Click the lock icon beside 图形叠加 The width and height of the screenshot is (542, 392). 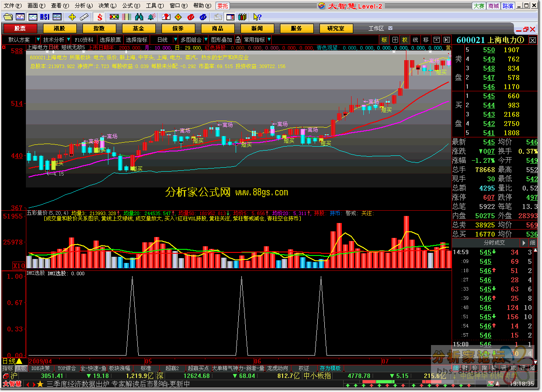click(x=238, y=40)
